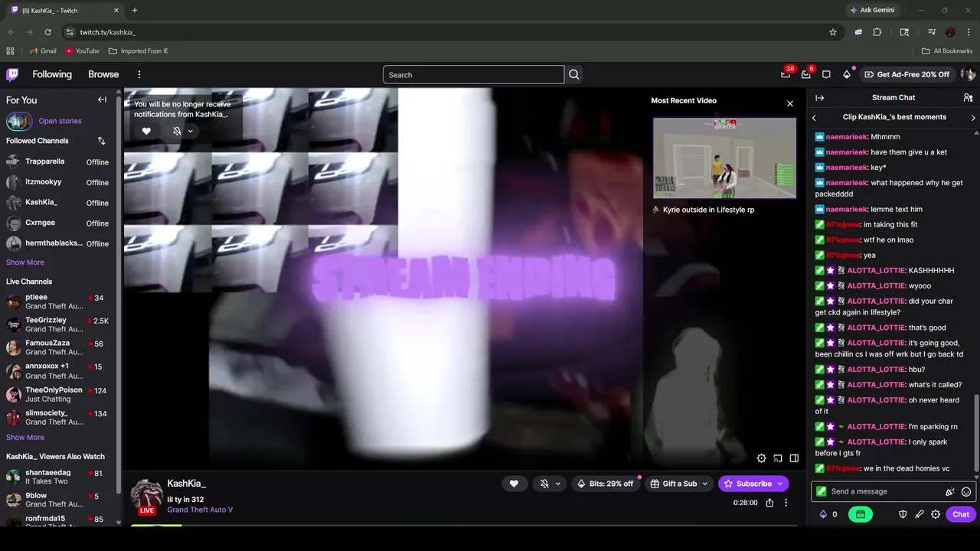Open the emote picker in chat
Screen dimensions: 980x551
[x=966, y=492]
